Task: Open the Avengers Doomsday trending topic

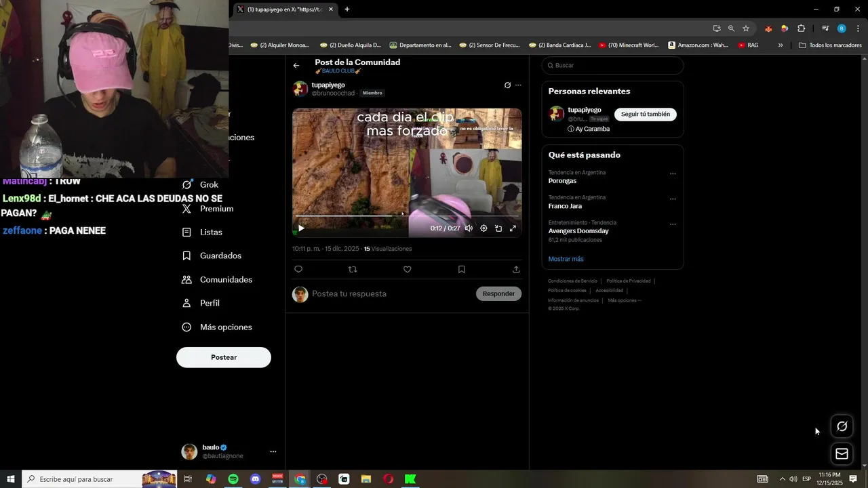Action: [578, 231]
